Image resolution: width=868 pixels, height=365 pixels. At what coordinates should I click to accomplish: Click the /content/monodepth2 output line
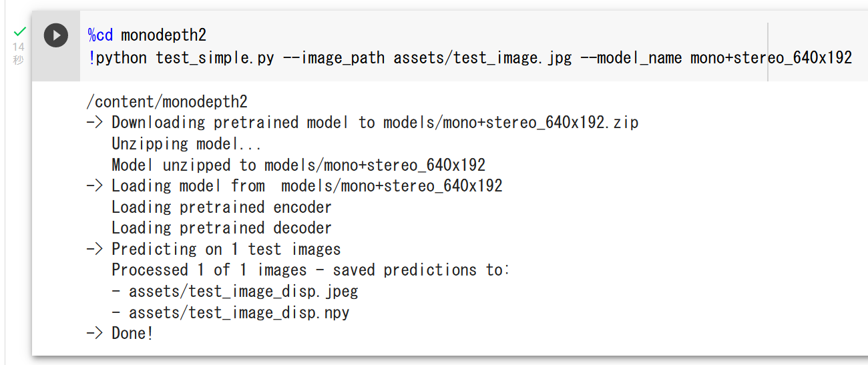(x=167, y=101)
